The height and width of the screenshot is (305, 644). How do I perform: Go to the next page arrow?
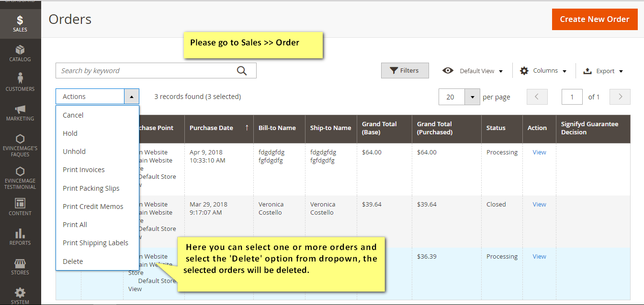[x=621, y=97]
